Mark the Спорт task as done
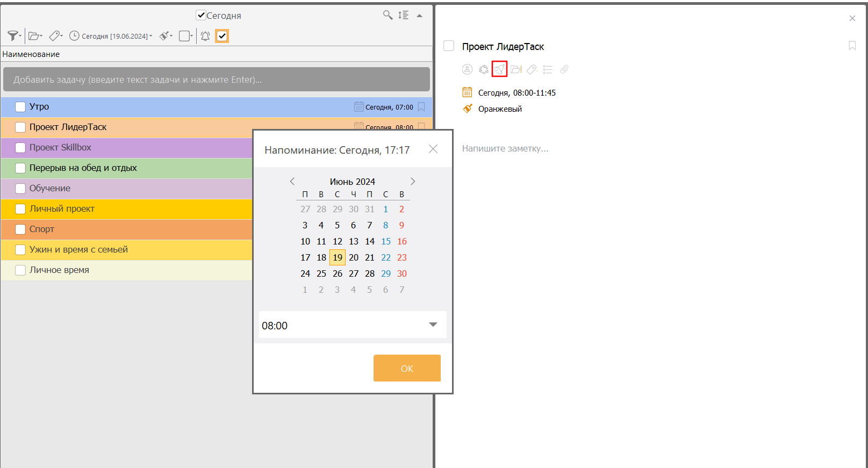This screenshot has height=468, width=868. [x=20, y=229]
